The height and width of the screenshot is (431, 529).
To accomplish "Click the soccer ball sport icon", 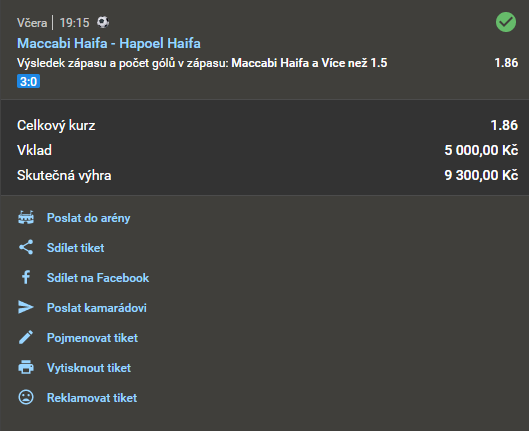I will pos(103,22).
